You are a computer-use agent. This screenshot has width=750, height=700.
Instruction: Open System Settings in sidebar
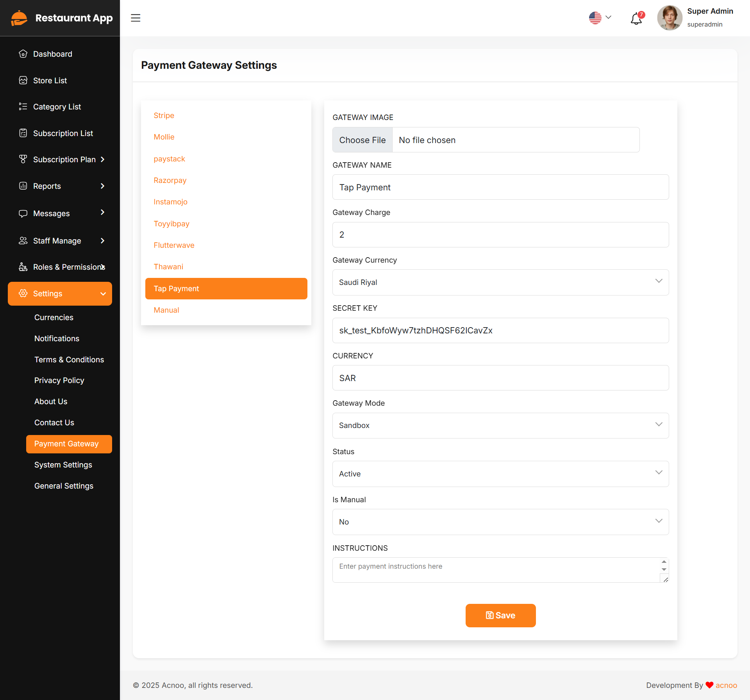point(63,465)
